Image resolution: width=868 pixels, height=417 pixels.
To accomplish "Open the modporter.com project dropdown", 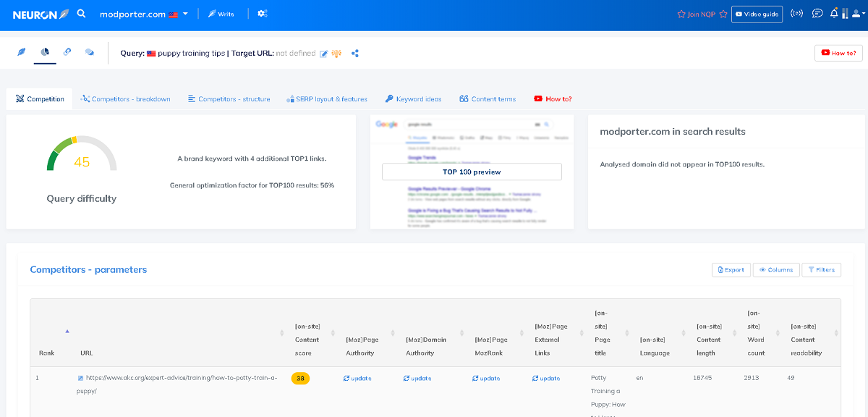I will (x=144, y=14).
